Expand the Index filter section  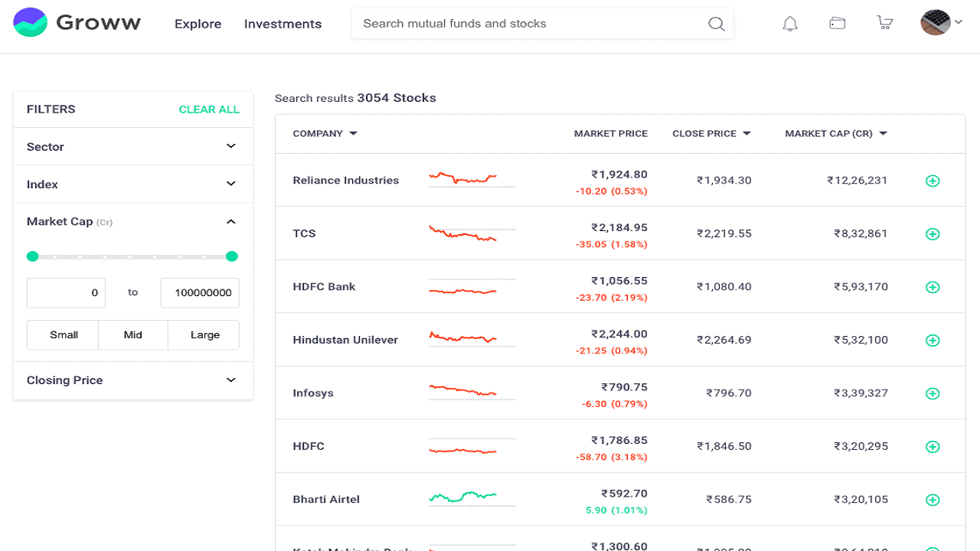pos(132,184)
